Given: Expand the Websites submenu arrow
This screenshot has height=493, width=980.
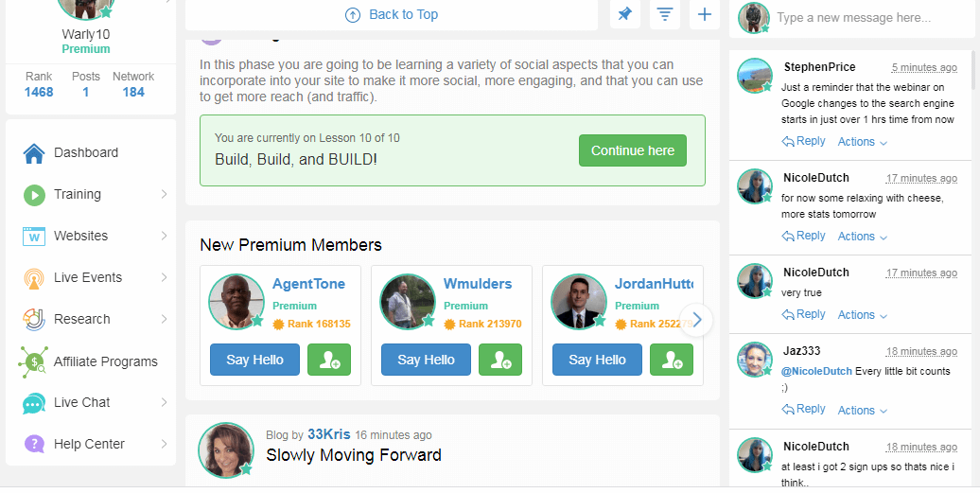Looking at the screenshot, I should [164, 236].
